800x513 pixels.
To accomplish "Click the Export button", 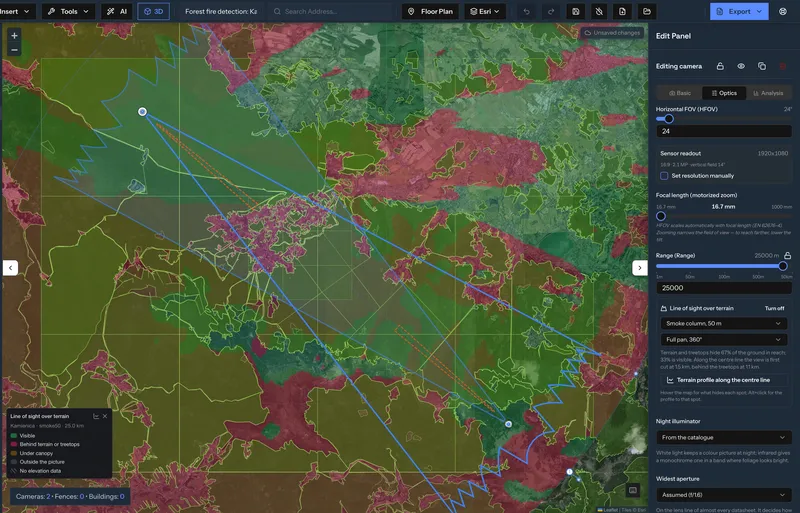I will 739,11.
